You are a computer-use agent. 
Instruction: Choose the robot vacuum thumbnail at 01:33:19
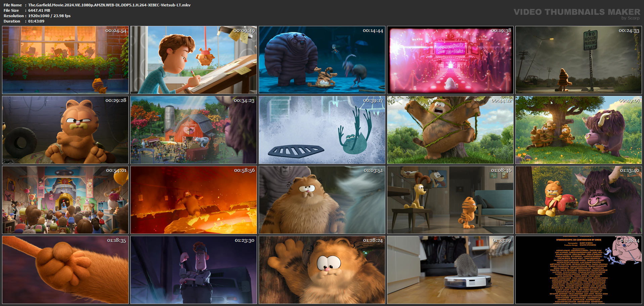pos(450,270)
